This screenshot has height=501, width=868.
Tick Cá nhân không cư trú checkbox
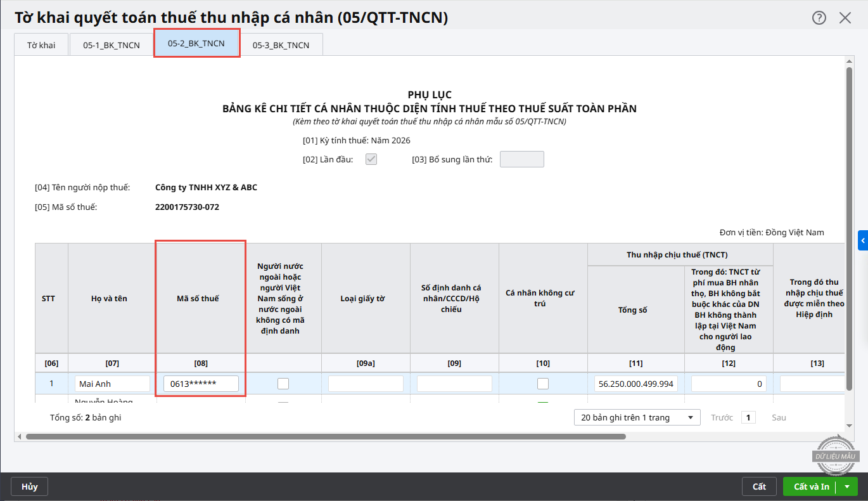coord(543,384)
